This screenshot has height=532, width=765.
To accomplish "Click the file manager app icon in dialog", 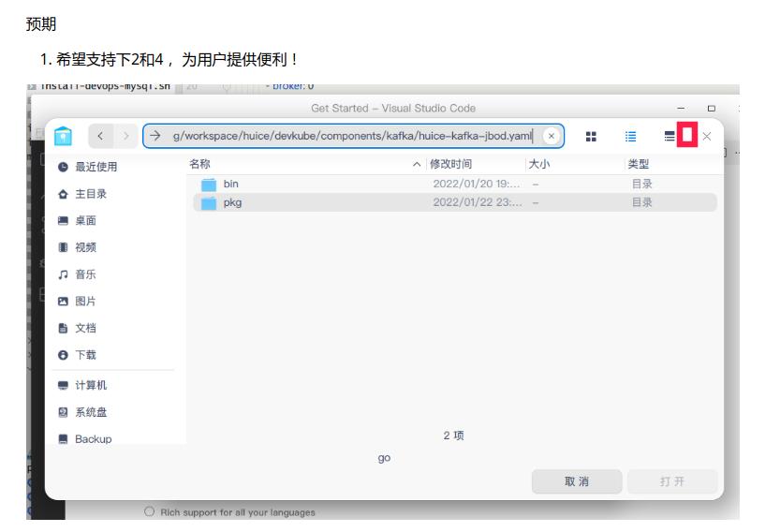I will click(x=63, y=136).
